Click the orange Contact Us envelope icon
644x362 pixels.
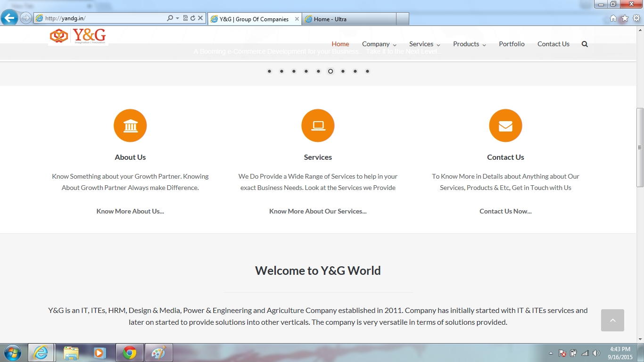pyautogui.click(x=505, y=126)
